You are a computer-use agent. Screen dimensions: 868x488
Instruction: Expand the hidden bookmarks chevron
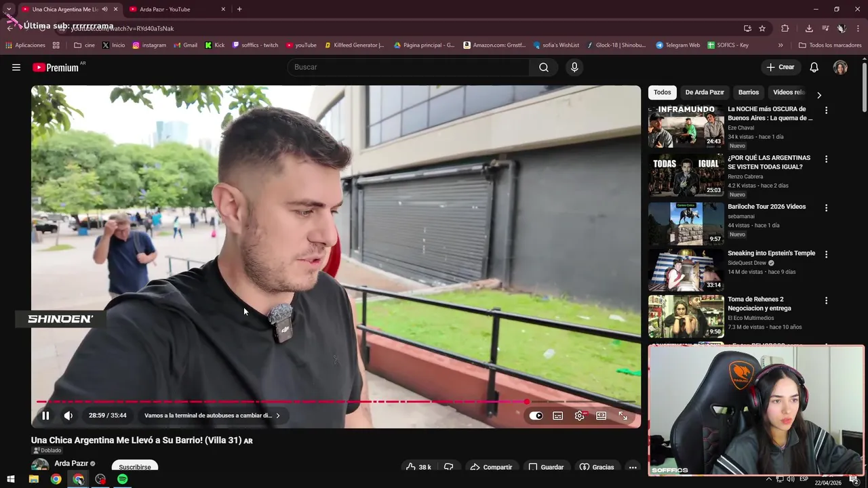[781, 45]
